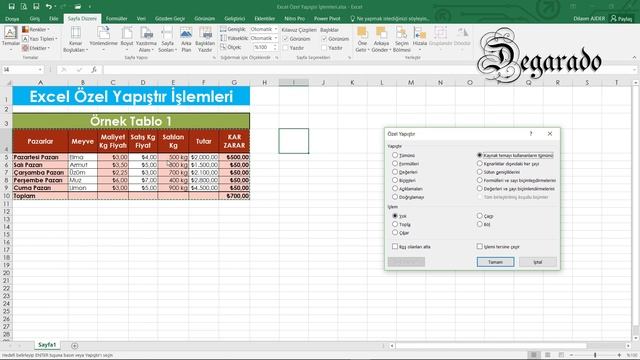Click Başlıkları Yazdır print titles icon
The image size is (640, 360).
click(205, 39)
